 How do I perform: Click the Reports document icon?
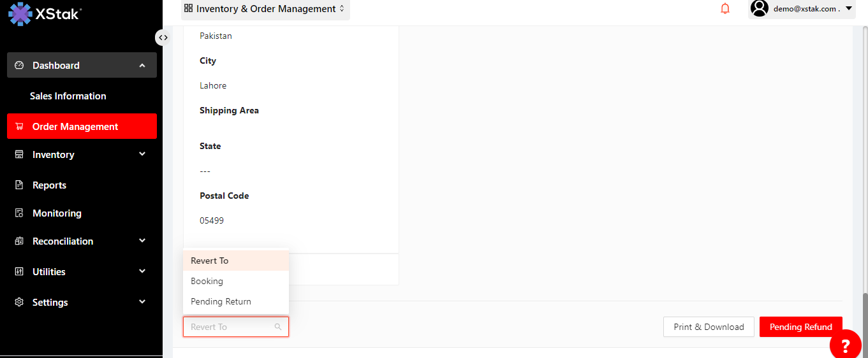point(19,185)
